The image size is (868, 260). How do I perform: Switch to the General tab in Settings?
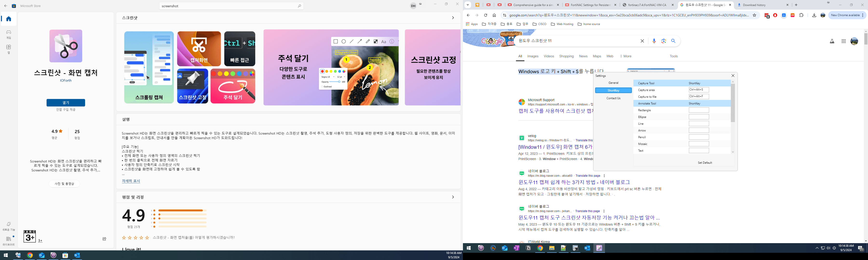(613, 82)
